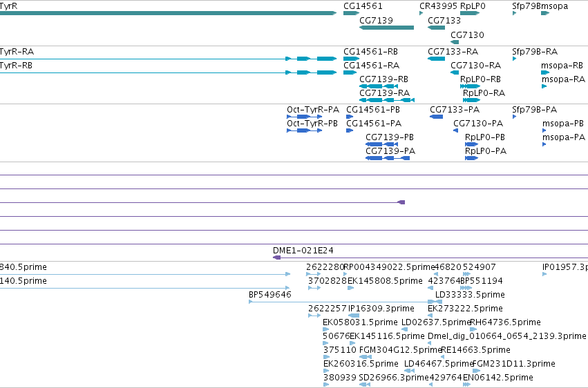The width and height of the screenshot is (588, 388).
Task: Select the CG7139-RB transcript
Action: point(379,86)
